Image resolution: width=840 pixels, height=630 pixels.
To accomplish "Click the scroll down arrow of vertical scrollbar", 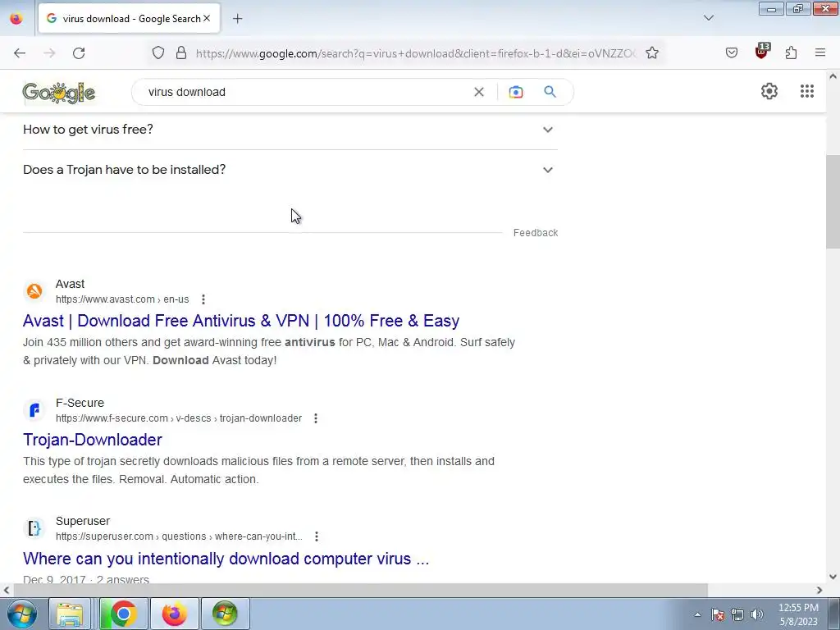I will [833, 577].
